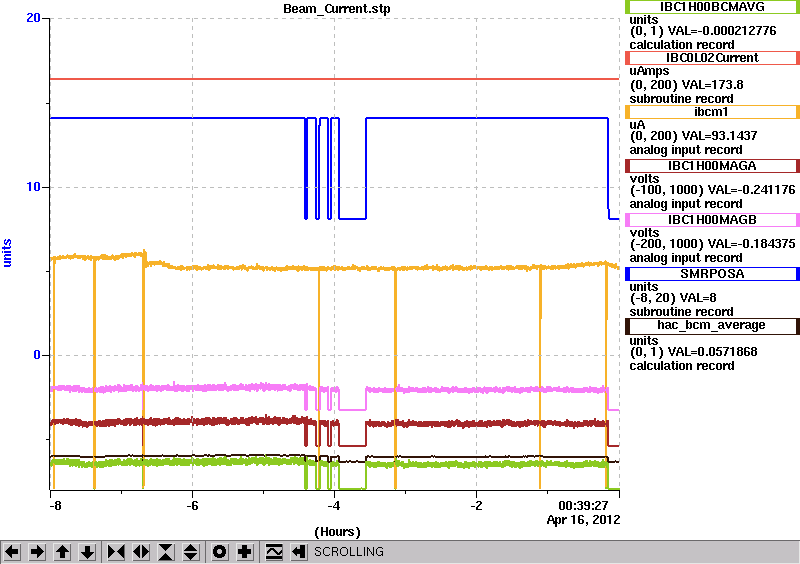
Task: Click the VAL=0.0571868 reading
Action: pyautogui.click(x=712, y=352)
